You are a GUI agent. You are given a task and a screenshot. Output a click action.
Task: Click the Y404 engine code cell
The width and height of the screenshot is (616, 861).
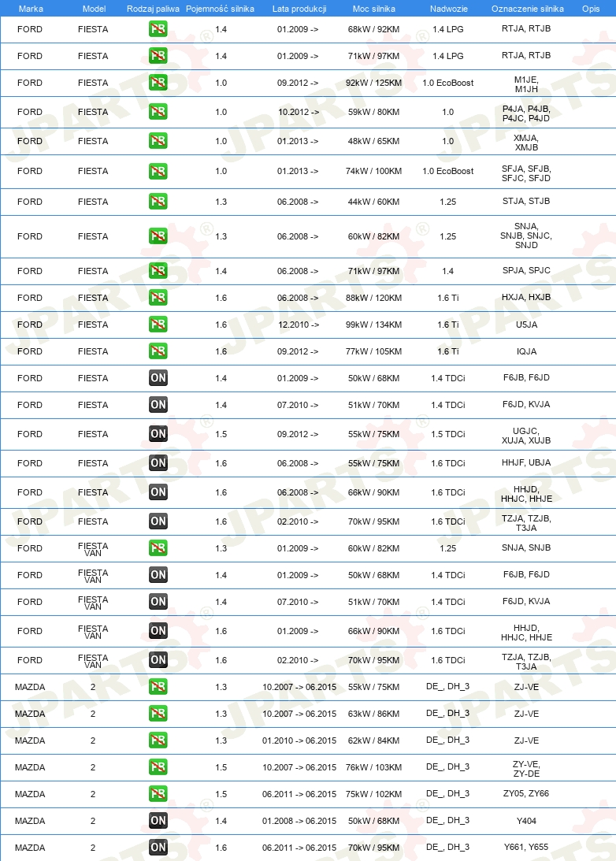(526, 821)
